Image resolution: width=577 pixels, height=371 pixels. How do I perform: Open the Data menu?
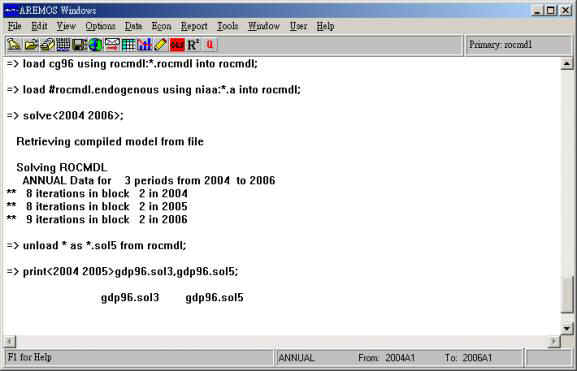[133, 26]
